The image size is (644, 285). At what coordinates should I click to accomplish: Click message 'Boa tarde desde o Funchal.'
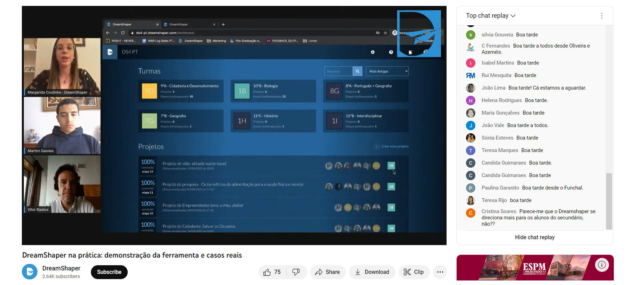tap(553, 188)
